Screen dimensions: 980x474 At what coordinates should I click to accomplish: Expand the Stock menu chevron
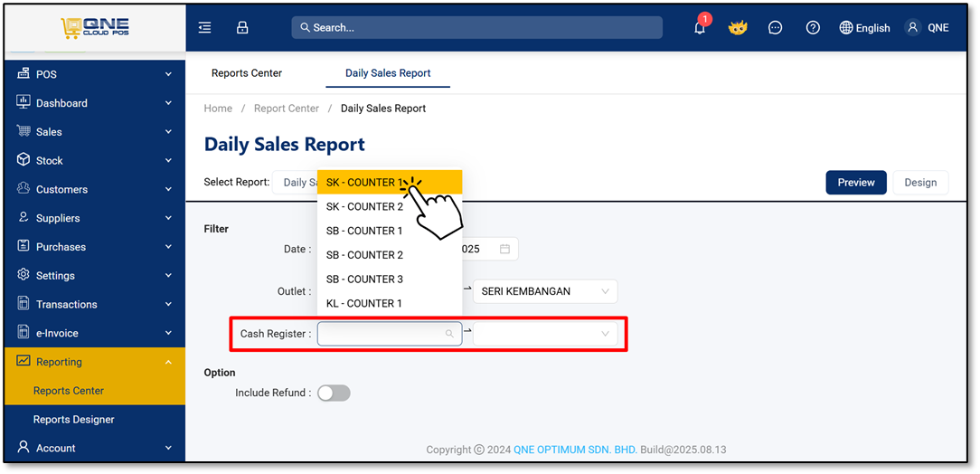(x=168, y=161)
